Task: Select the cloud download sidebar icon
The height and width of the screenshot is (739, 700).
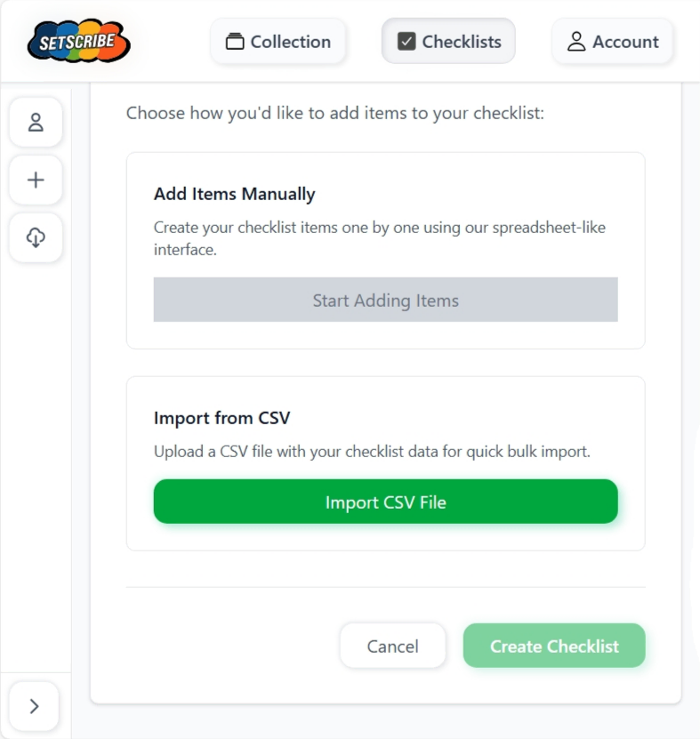Action: tap(36, 237)
